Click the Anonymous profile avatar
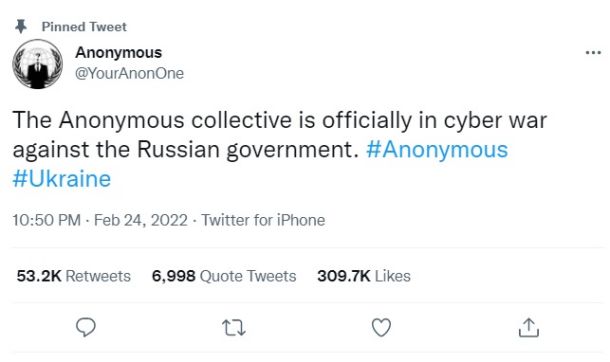This screenshot has height=362, width=610. click(x=38, y=64)
